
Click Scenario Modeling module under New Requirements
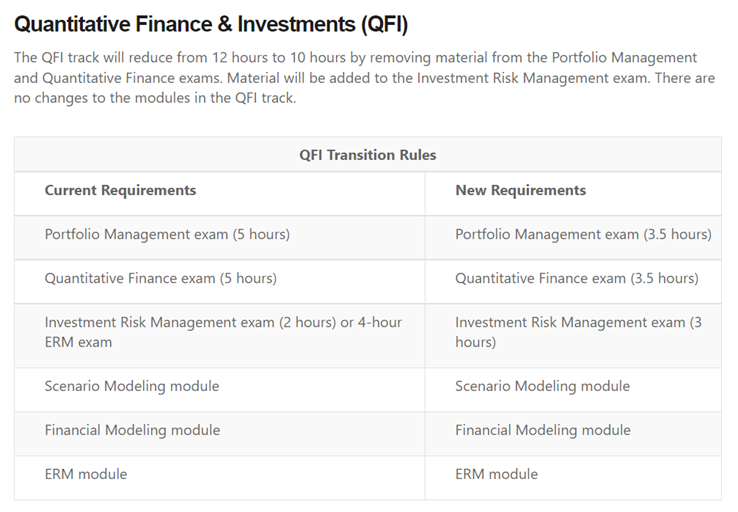click(x=542, y=386)
